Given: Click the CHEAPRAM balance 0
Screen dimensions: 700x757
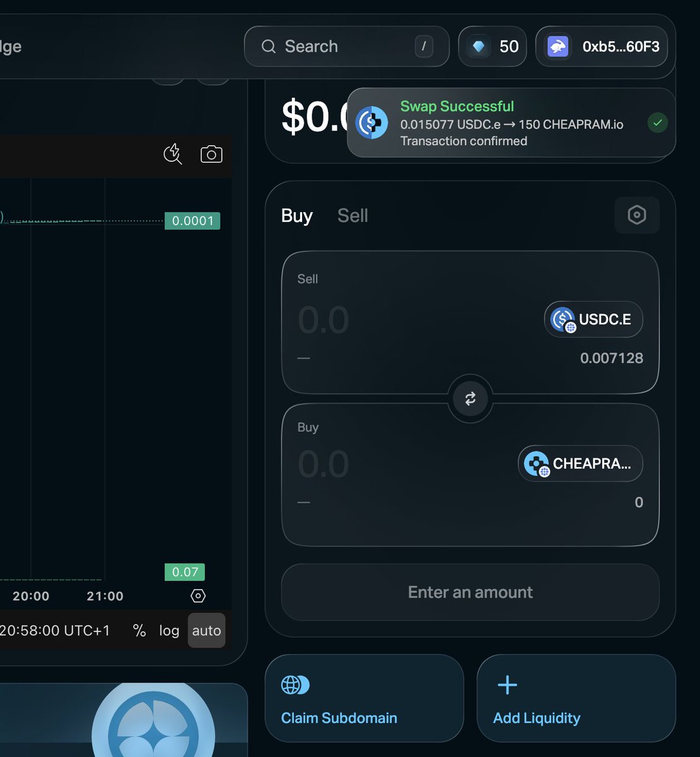Looking at the screenshot, I should (x=639, y=503).
